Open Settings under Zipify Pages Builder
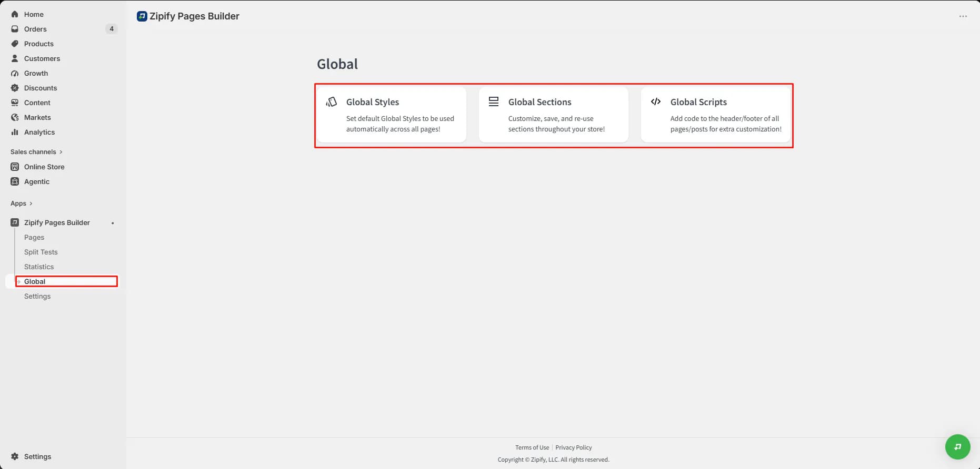 point(37,296)
